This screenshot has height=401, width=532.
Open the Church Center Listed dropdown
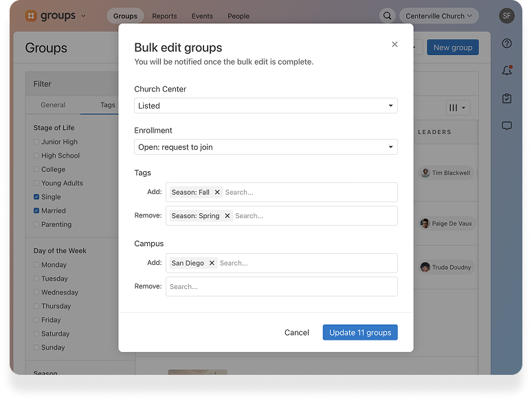[266, 106]
